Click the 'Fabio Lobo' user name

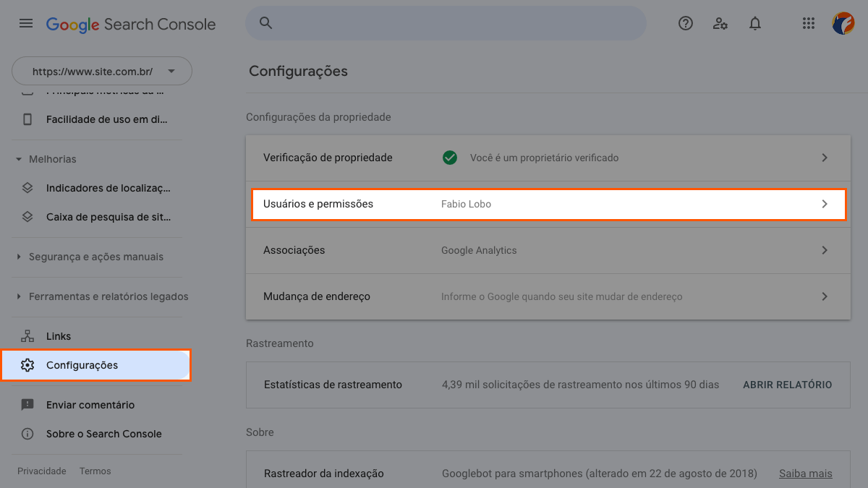[x=466, y=204]
